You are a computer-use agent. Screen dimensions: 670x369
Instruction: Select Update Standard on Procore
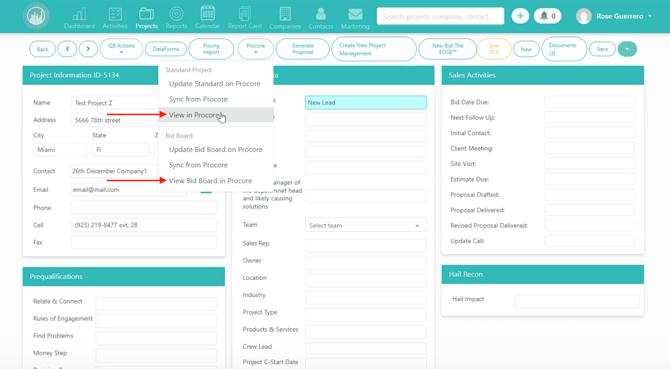point(215,84)
